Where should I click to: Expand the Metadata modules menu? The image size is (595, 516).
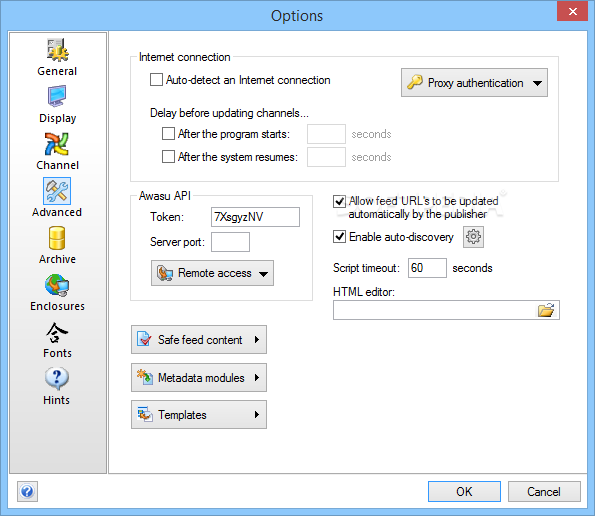click(199, 378)
